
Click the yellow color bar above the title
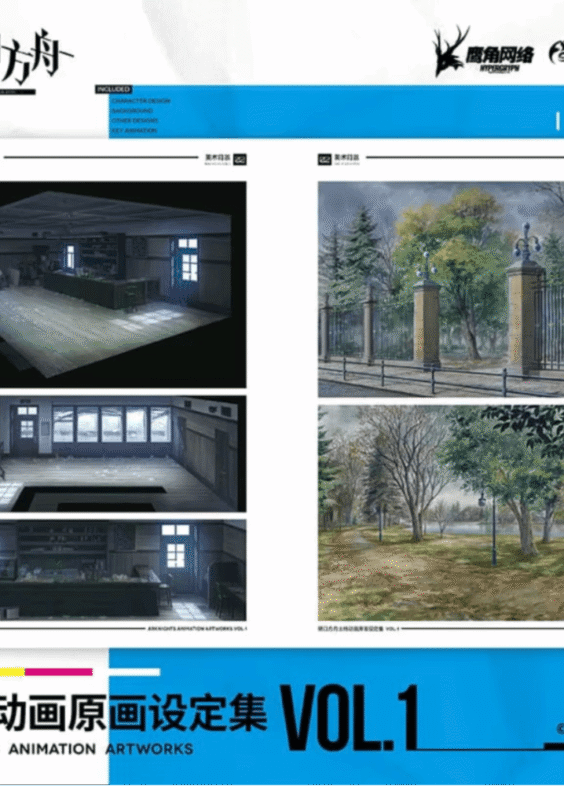12,672
